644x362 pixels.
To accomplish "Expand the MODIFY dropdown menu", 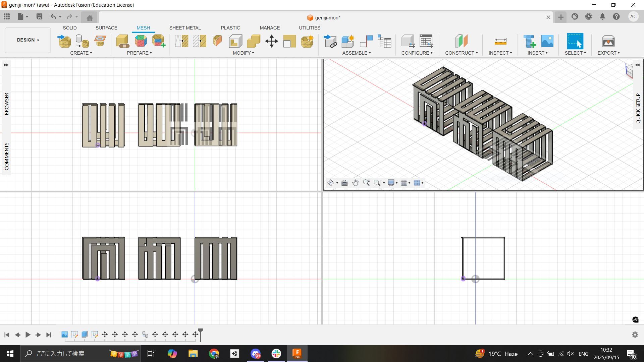I will click(x=244, y=53).
